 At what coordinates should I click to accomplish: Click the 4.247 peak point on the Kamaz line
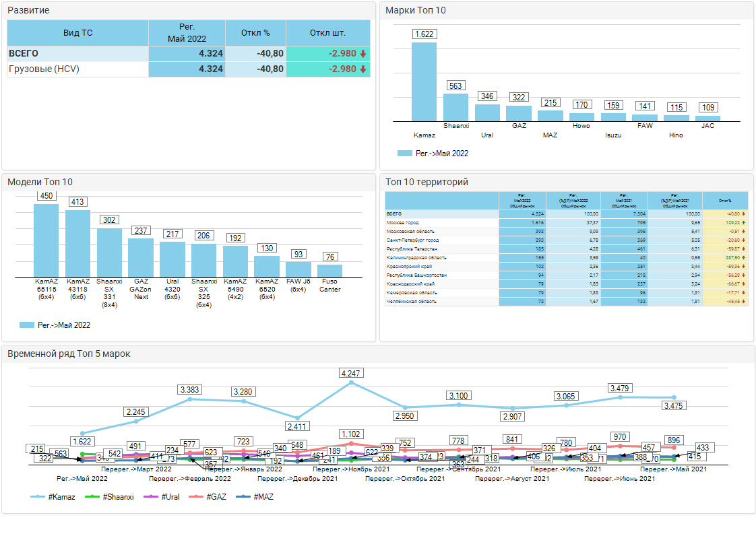[350, 382]
